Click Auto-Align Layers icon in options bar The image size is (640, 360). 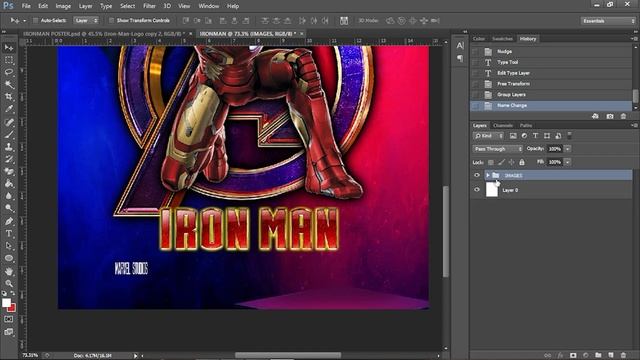click(344, 20)
